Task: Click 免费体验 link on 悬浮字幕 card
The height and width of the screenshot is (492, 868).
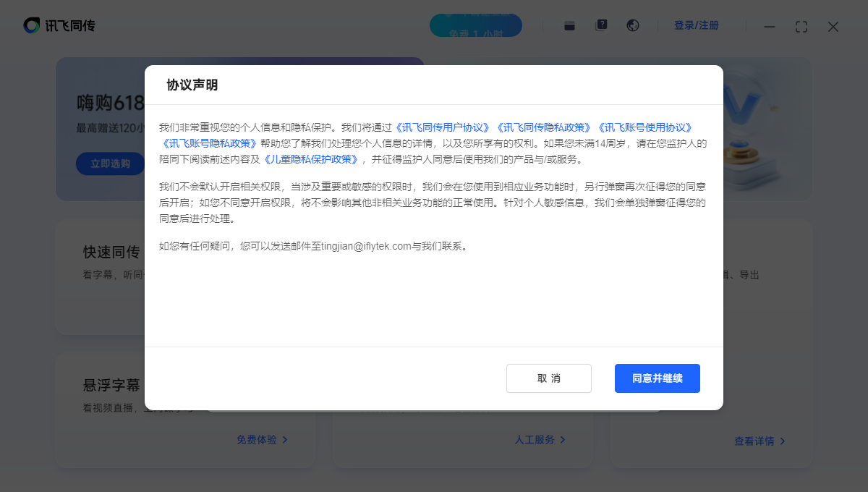Action: pyautogui.click(x=257, y=439)
